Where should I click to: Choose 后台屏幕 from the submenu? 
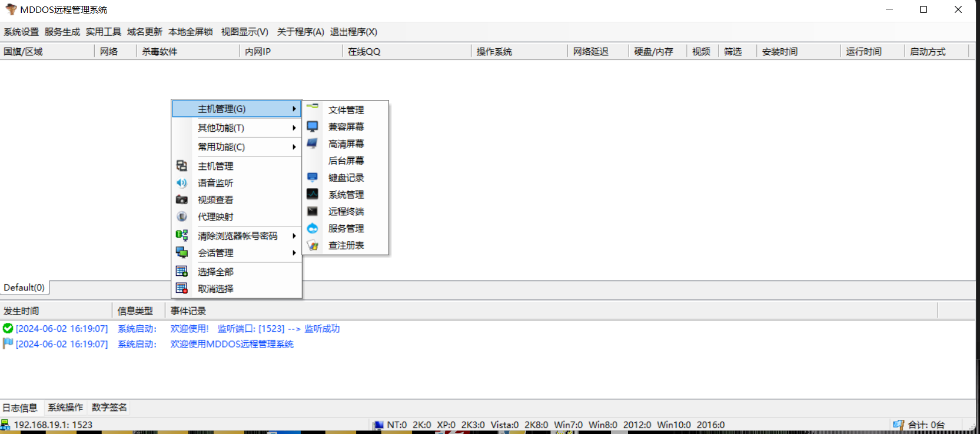(346, 161)
